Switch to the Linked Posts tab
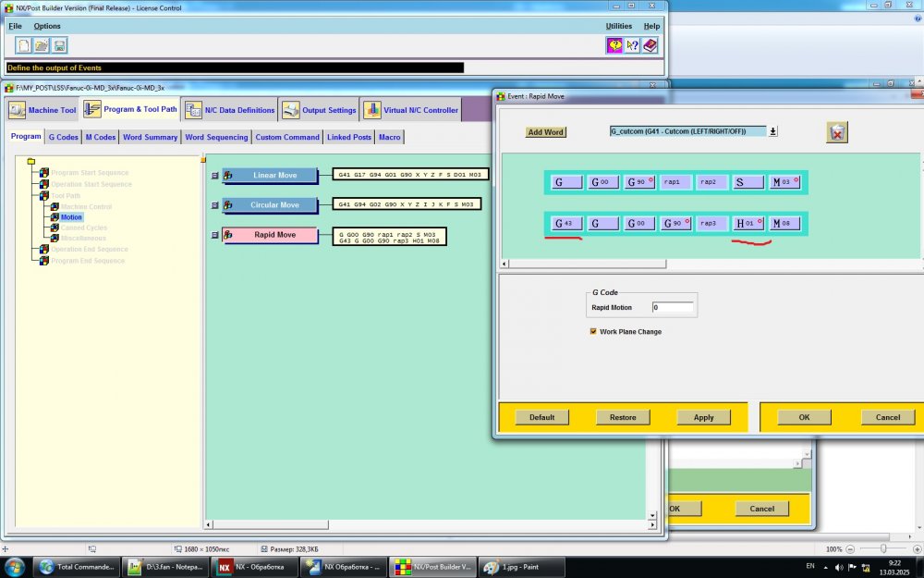Image resolution: width=924 pixels, height=578 pixels. [x=349, y=137]
